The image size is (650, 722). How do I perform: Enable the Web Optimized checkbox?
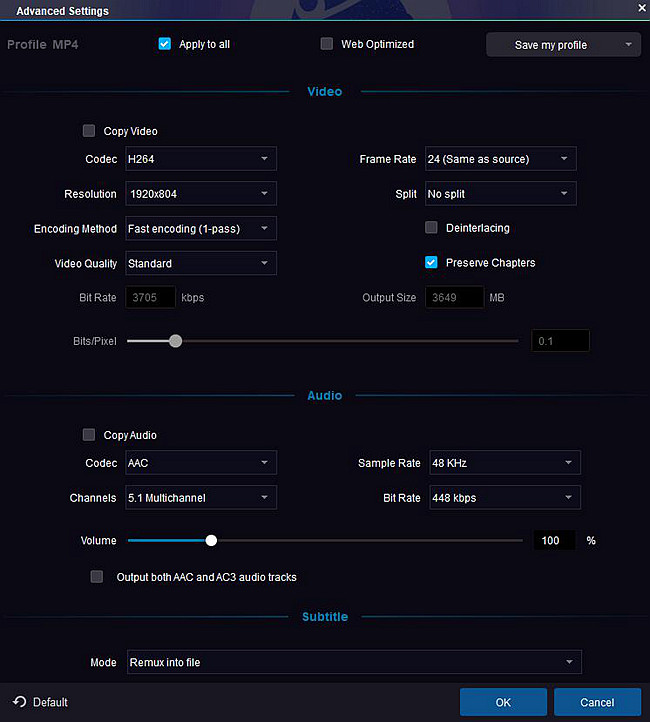(327, 44)
